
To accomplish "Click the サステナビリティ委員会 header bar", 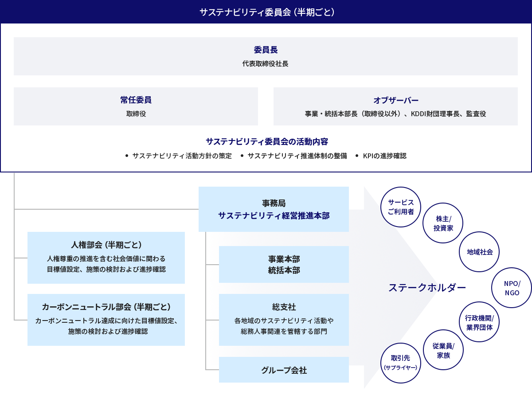I will (x=266, y=12).
